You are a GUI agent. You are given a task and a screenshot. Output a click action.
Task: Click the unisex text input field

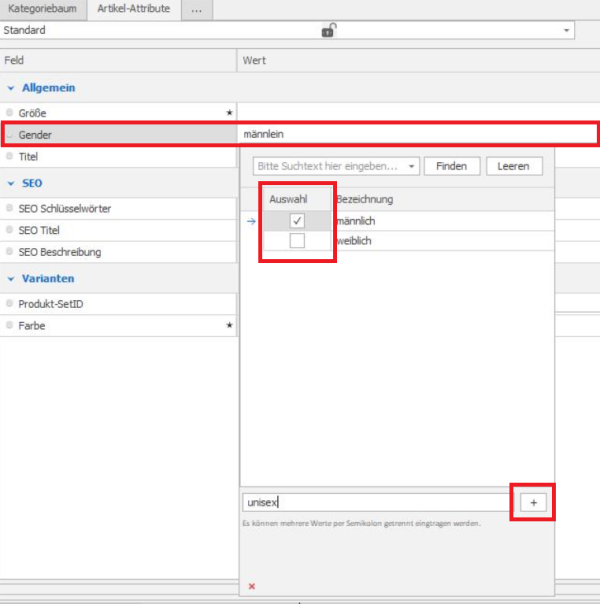click(x=376, y=503)
